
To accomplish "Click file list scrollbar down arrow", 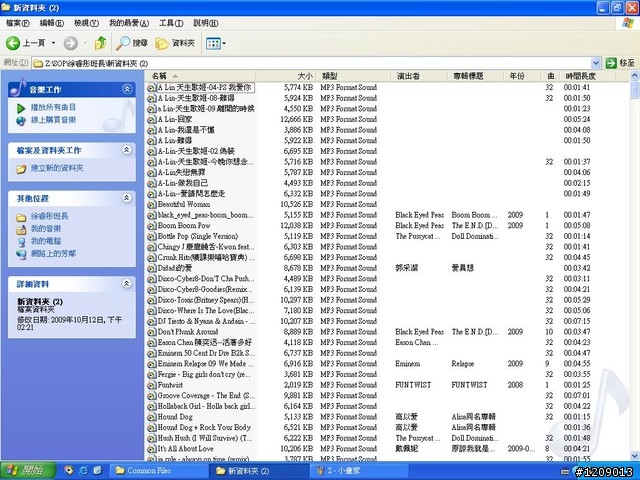I will pyautogui.click(x=634, y=456).
